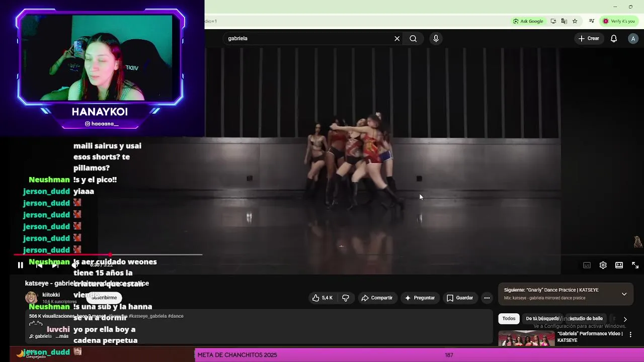Viewport: 644px width, 362px height.
Task: Open options for 'Gabriela' Performance Video
Action: (x=630, y=334)
